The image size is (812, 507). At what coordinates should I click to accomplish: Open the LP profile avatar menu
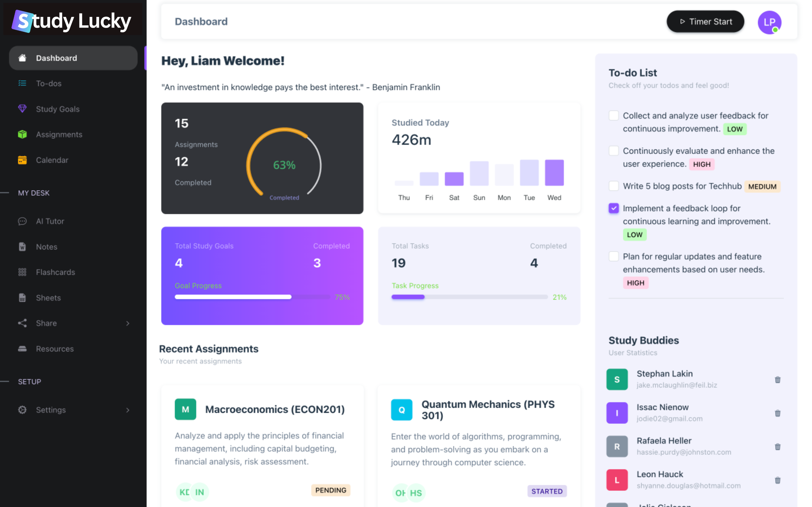point(769,22)
